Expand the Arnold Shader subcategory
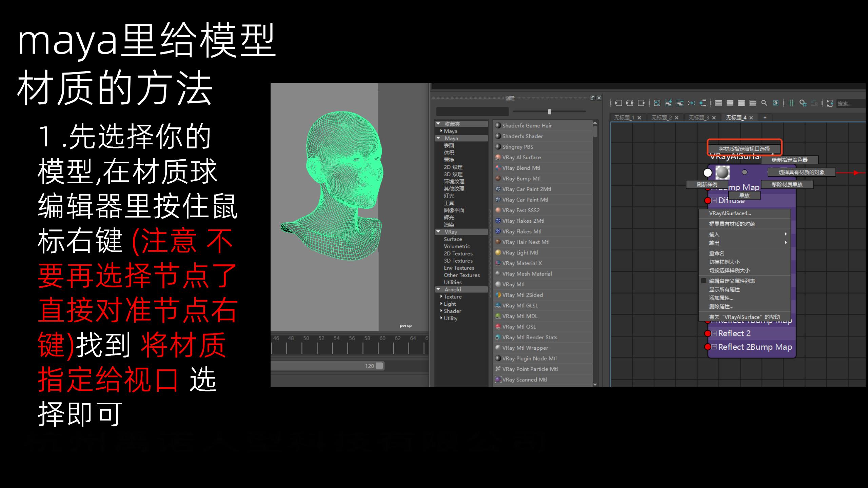Image resolution: width=868 pixels, height=488 pixels. pos(441,311)
